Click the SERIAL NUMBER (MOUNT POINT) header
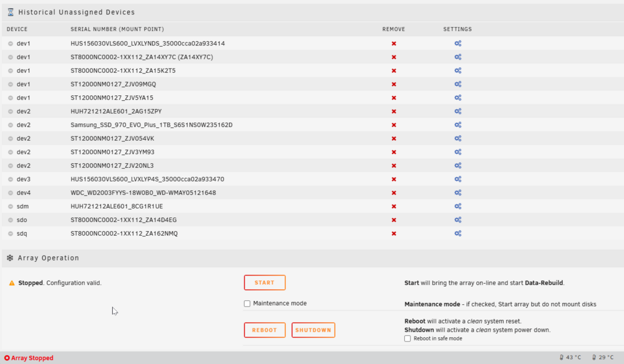The width and height of the screenshot is (624, 364). 117,29
